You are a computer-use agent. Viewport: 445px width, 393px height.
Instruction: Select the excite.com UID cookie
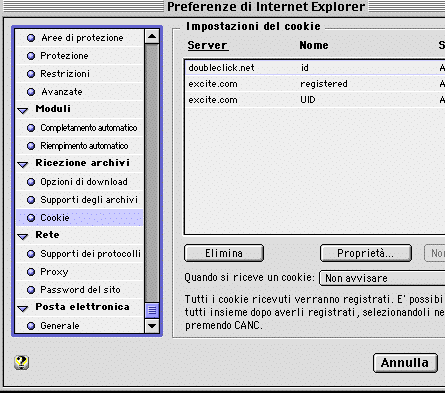coord(315,100)
